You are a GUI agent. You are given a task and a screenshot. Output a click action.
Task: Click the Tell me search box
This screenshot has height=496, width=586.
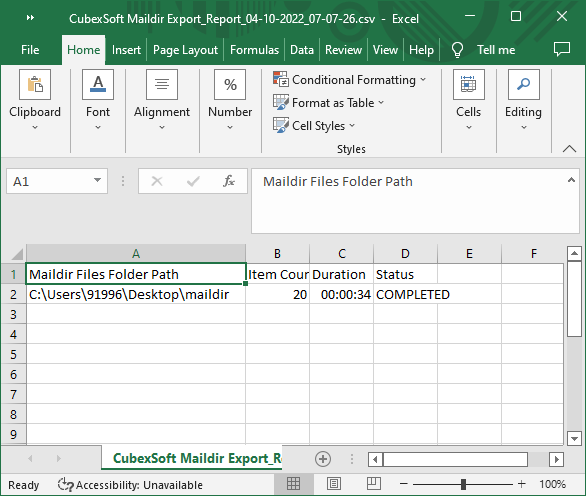tap(496, 50)
